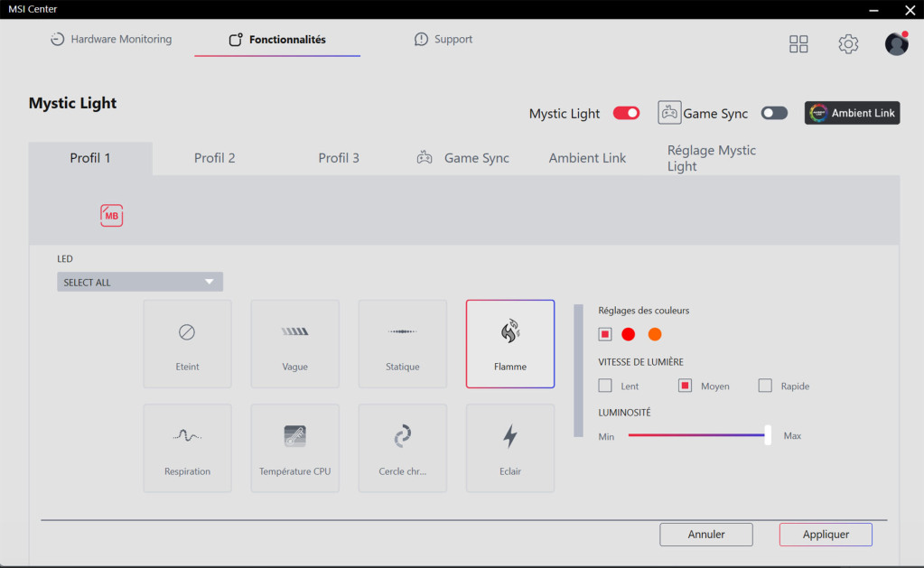Enable the Game Sync switch
Screen dimensions: 924x568
coord(774,113)
